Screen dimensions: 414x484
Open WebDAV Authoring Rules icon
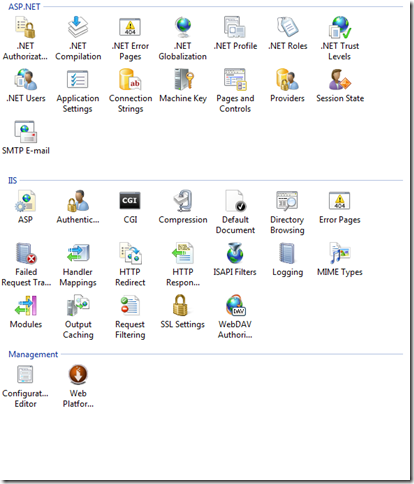(235, 305)
